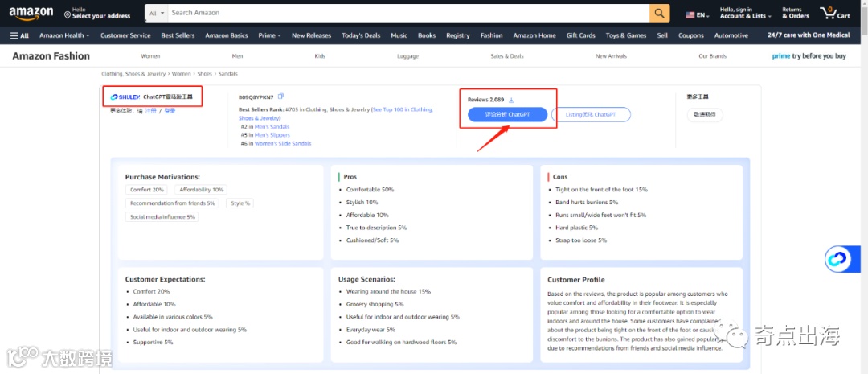Click the Shulex logo in tool panel

pos(125,97)
